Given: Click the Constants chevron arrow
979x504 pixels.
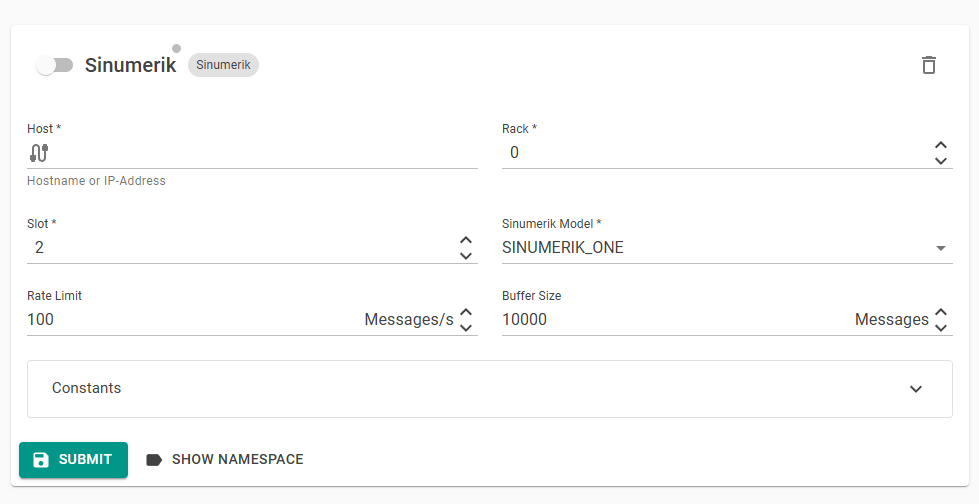Looking at the screenshot, I should pyautogui.click(x=916, y=389).
